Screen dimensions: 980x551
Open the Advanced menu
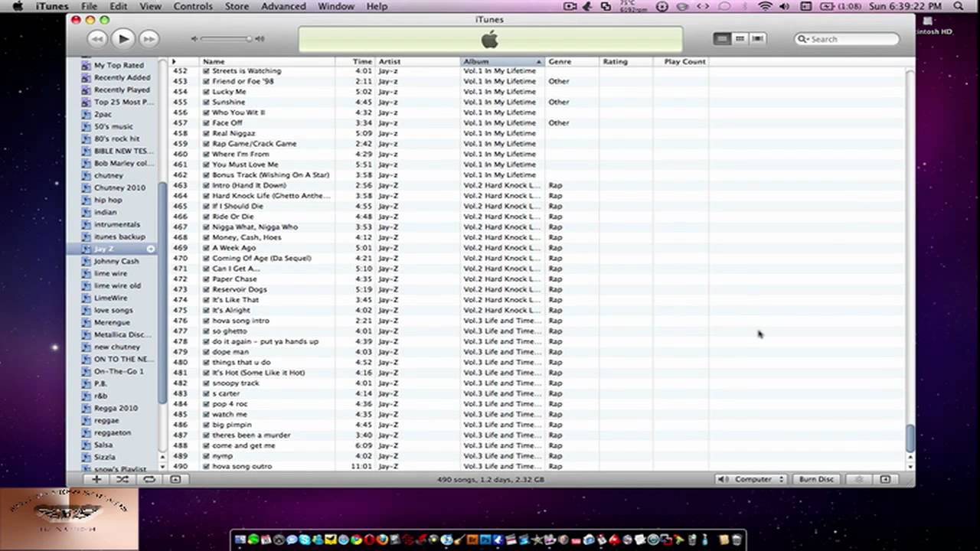[283, 6]
